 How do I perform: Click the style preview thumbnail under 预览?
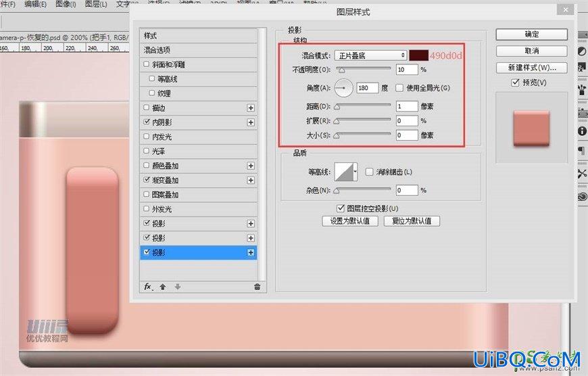[x=531, y=128]
